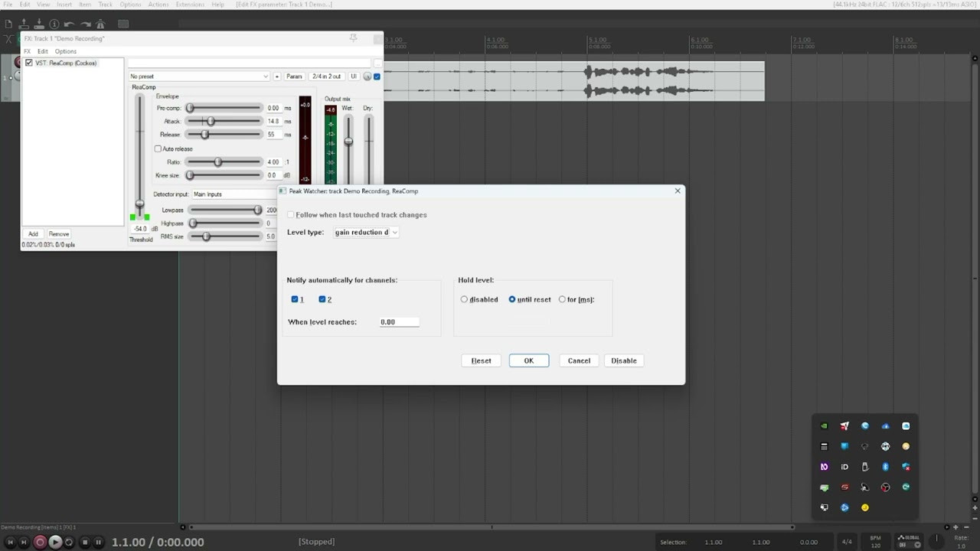Open OneDrive cloud tray icon
This screenshot has height=551, width=980.
[x=886, y=426]
